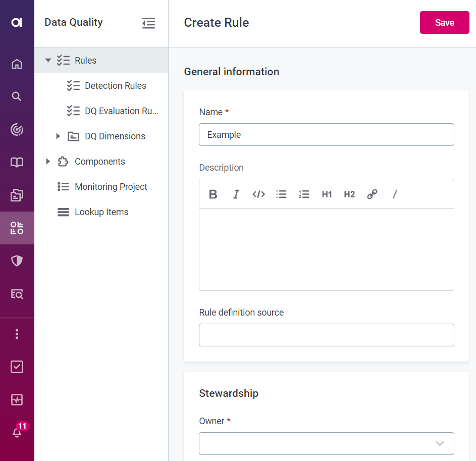Image resolution: width=476 pixels, height=461 pixels.
Task: Insert hyperlink using the link icon
Action: 372,194
